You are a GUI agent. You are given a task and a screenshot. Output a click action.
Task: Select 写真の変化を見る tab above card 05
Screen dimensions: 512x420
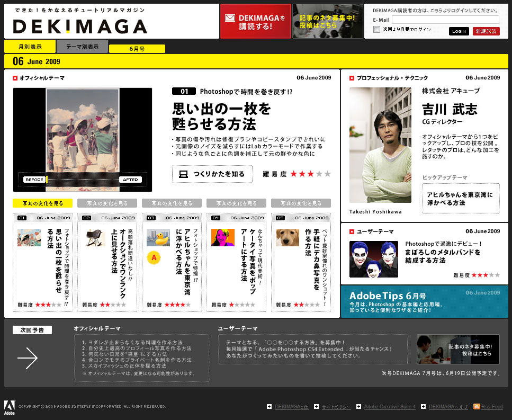pos(301,203)
